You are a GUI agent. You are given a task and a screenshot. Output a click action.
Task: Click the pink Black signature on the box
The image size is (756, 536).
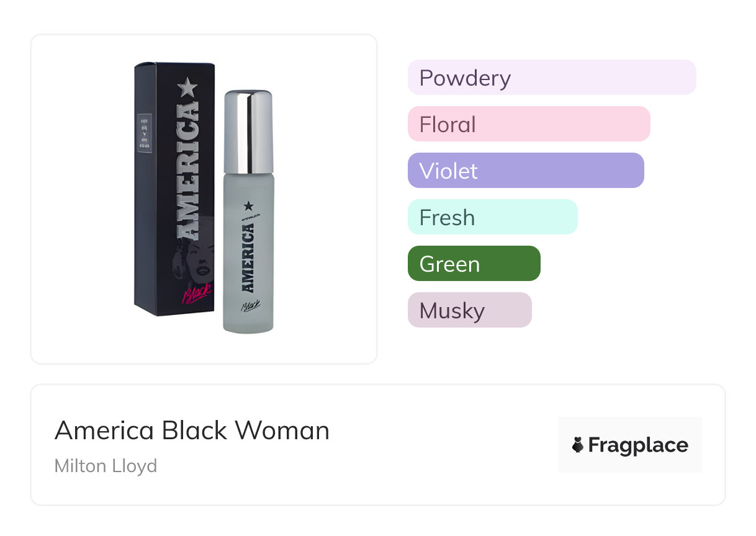(197, 293)
